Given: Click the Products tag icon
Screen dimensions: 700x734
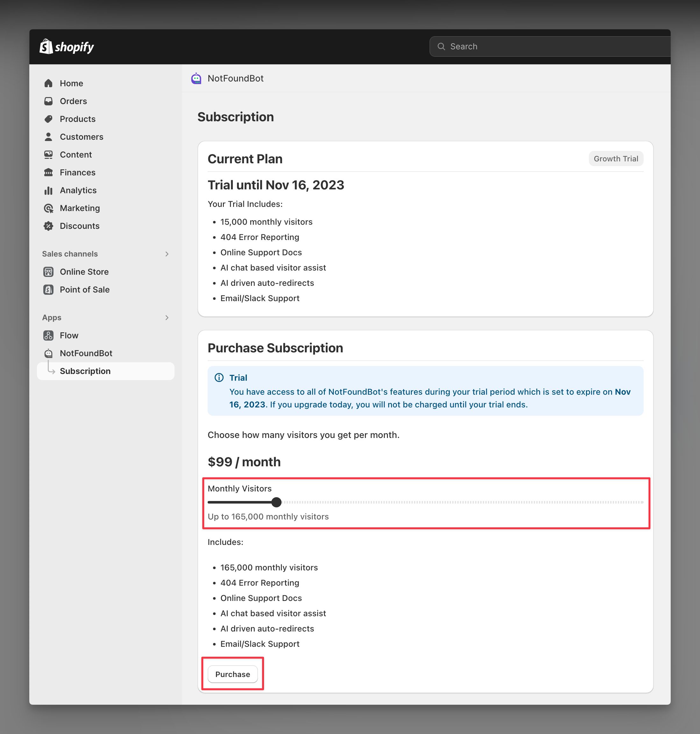Looking at the screenshot, I should (x=48, y=119).
